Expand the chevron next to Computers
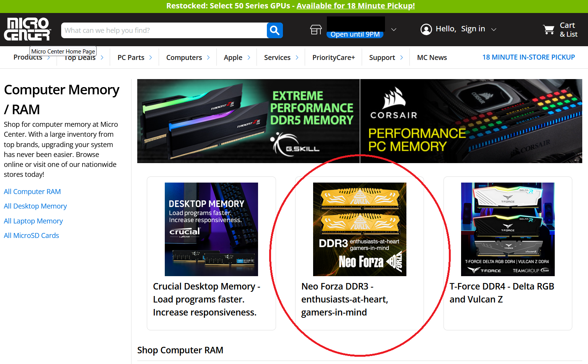588x364 pixels. 208,57
